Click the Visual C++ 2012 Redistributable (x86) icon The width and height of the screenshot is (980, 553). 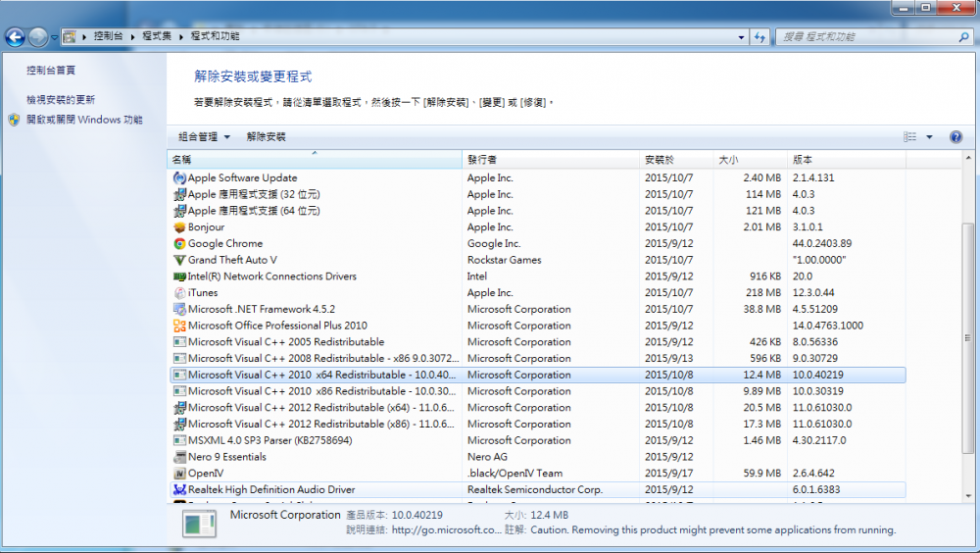tap(179, 424)
